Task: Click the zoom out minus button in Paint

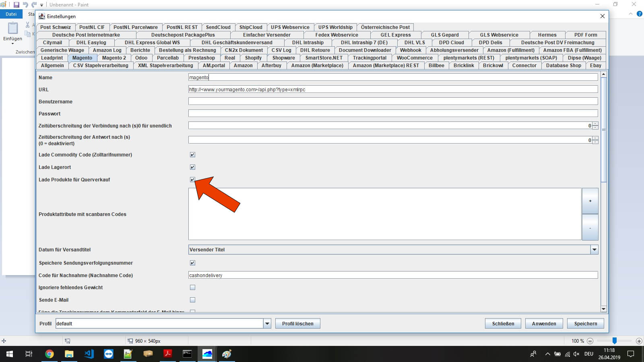Action: click(x=590, y=341)
